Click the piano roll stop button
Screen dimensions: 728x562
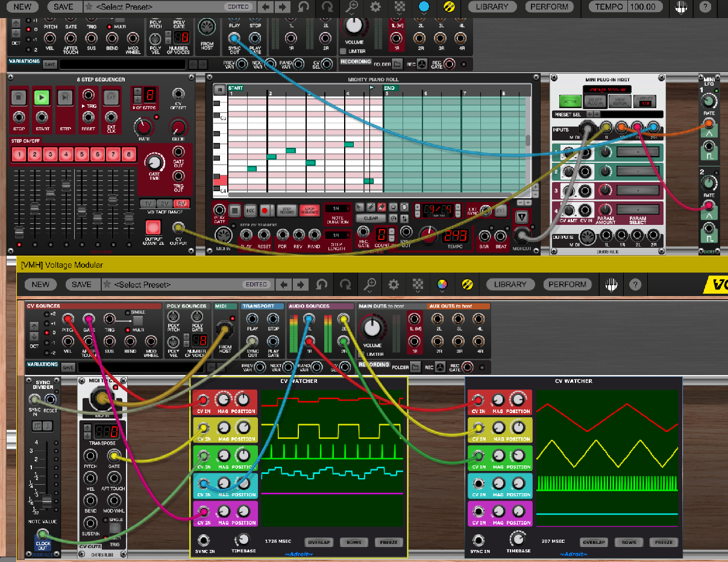coord(235,210)
